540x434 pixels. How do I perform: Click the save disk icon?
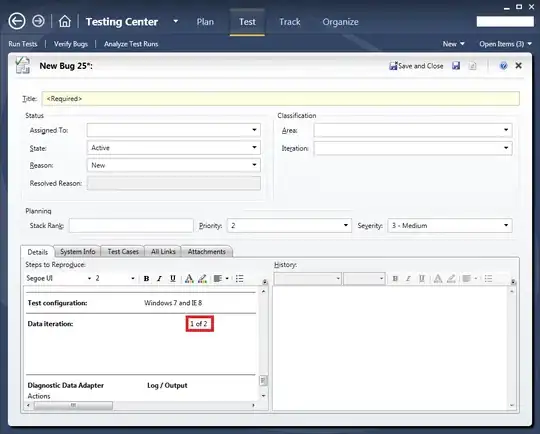point(456,66)
